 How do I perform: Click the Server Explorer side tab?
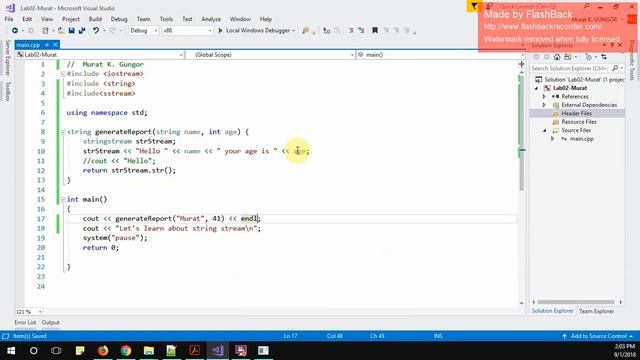(7, 58)
